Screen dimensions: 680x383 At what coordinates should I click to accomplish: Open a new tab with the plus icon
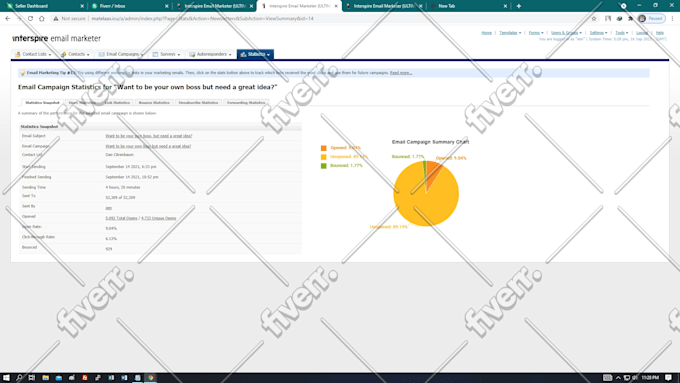point(519,6)
